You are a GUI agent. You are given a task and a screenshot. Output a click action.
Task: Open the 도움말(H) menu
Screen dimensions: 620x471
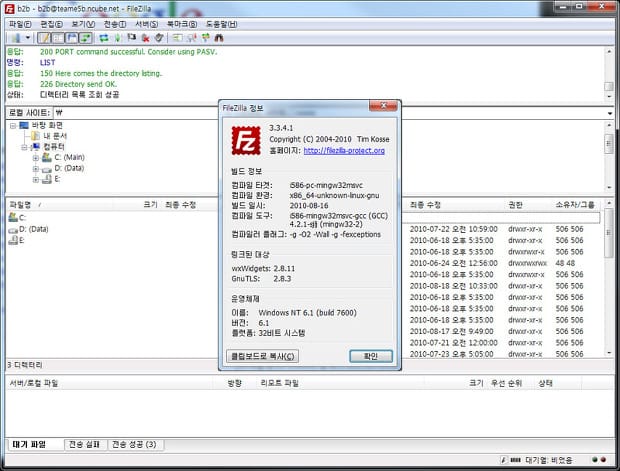coord(221,24)
